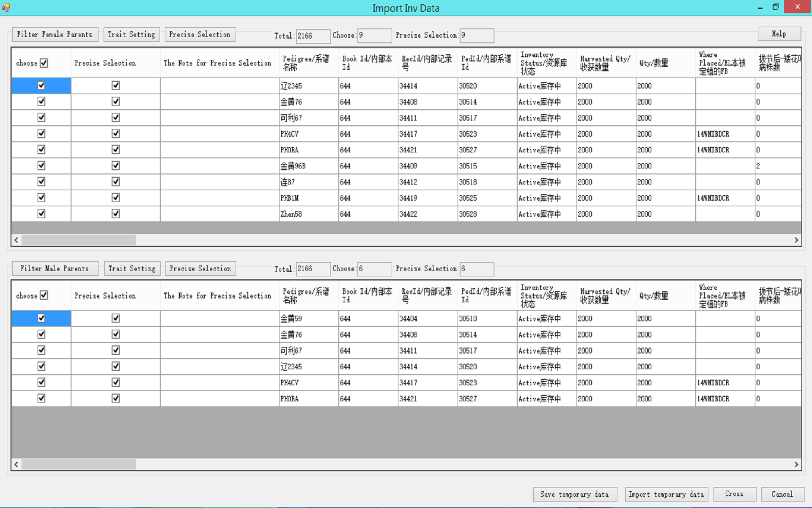Click Save temporary data button
The image size is (812, 508).
(x=575, y=494)
